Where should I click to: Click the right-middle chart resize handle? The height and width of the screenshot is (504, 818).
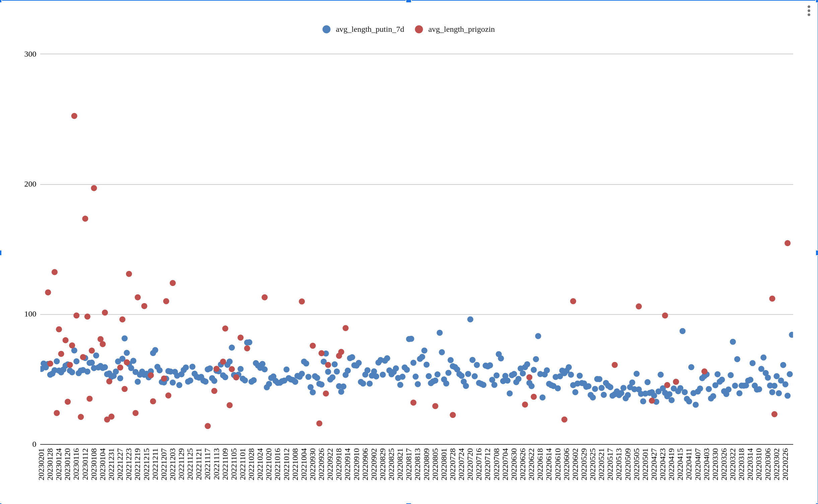click(817, 253)
